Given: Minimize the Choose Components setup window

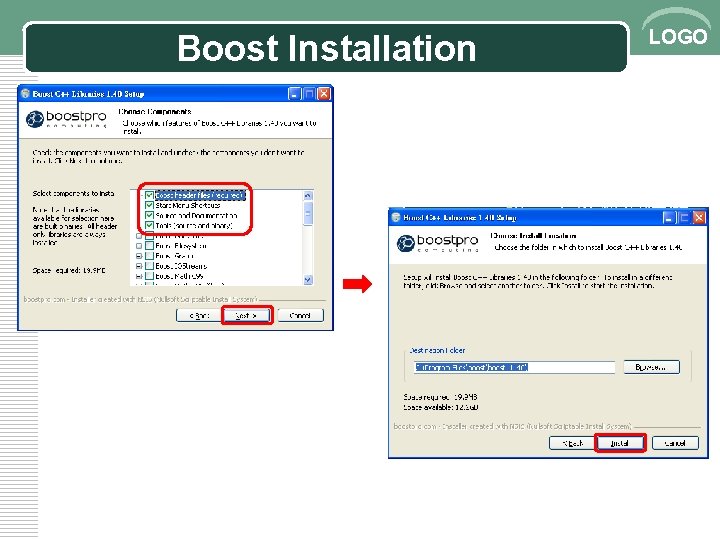Looking at the screenshot, I should (x=294, y=94).
